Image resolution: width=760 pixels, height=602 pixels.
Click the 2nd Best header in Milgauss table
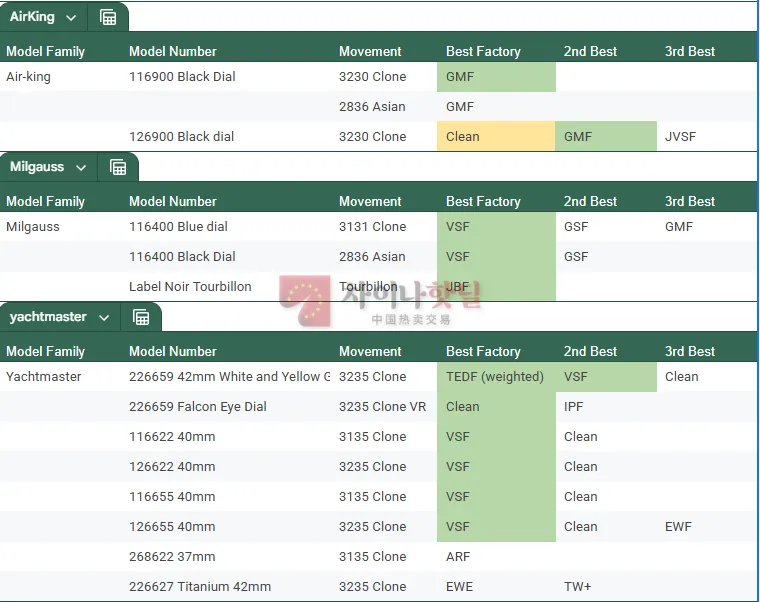(x=590, y=202)
